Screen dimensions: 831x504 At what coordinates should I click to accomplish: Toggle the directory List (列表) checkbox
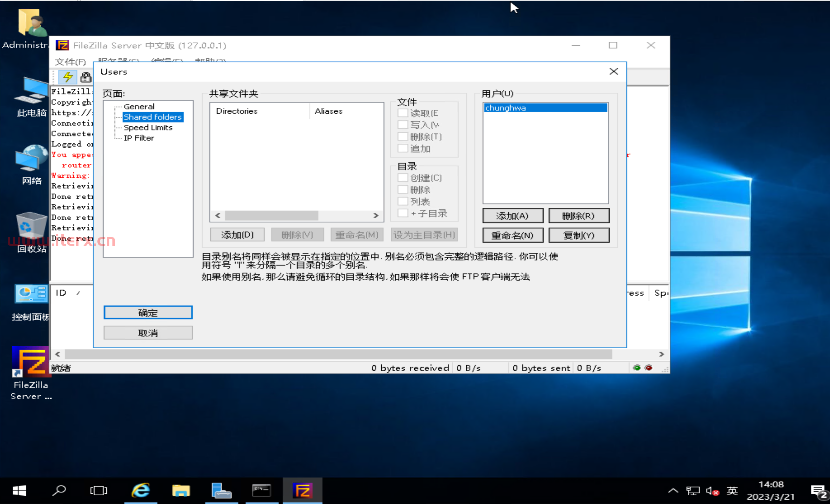coord(403,201)
